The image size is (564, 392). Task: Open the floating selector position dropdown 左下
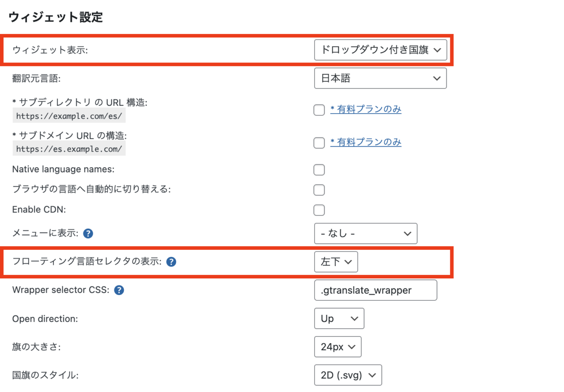[336, 262]
